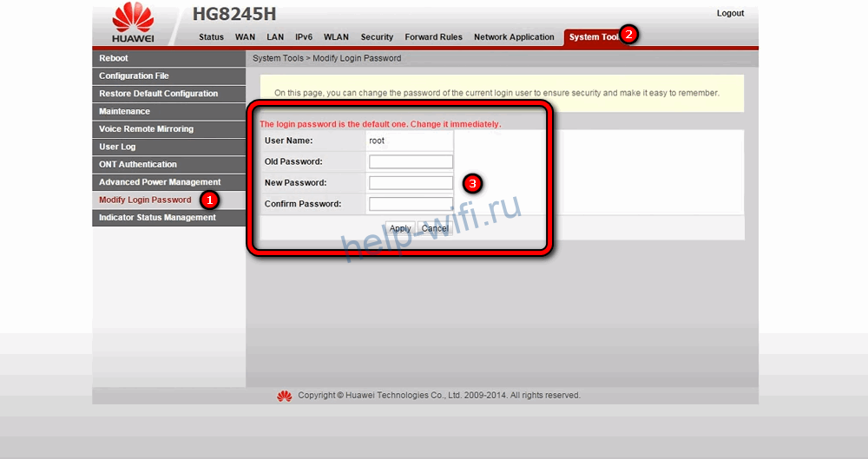Image resolution: width=868 pixels, height=459 pixels.
Task: Open Voice Remote Mirroring
Action: (x=169, y=129)
